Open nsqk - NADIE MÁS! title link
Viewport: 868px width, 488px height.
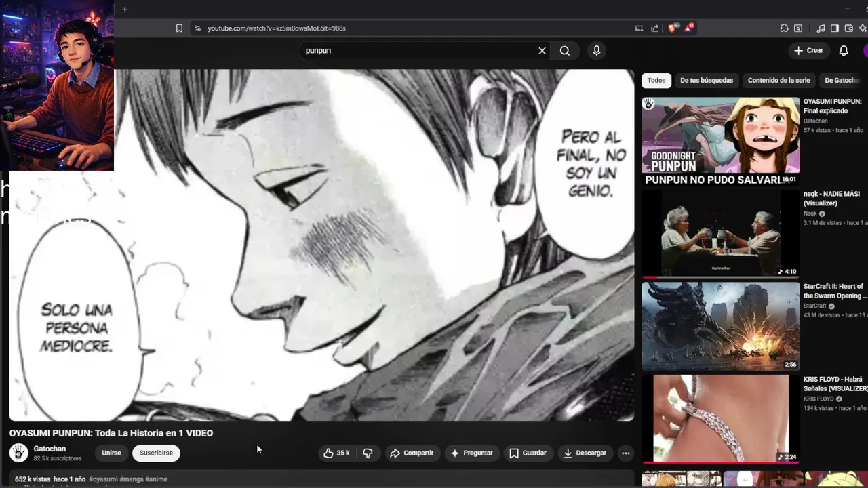tap(831, 199)
